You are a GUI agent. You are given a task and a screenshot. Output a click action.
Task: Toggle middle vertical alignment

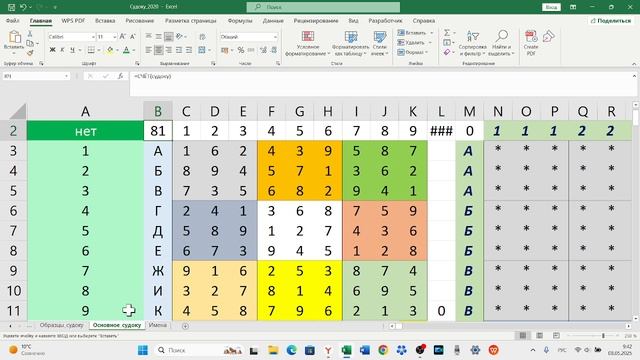click(x=158, y=37)
